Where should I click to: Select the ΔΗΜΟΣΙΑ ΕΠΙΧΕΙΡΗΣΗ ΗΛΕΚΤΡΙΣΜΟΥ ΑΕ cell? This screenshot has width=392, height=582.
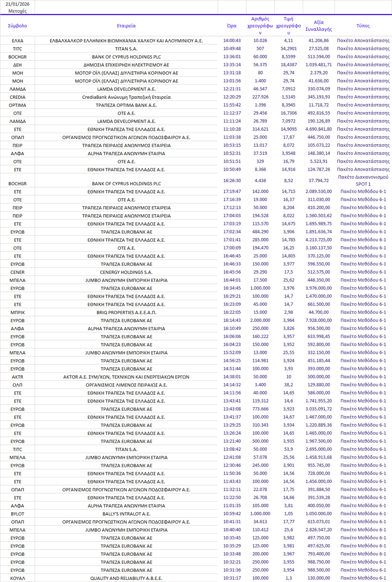pyautogui.click(x=126, y=65)
